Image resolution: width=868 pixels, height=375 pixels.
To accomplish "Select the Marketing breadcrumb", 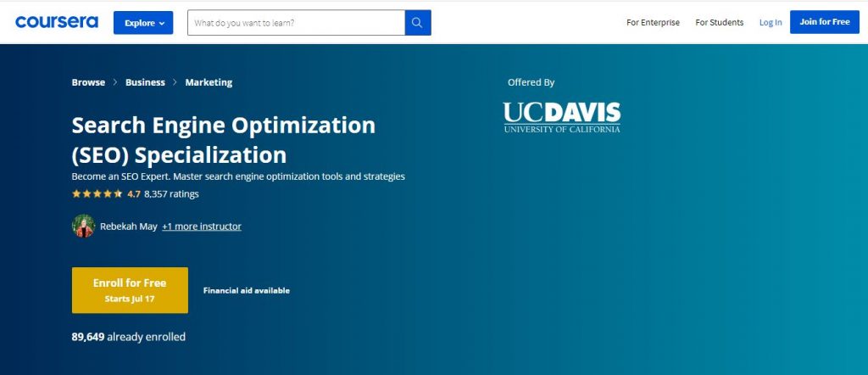I will [x=209, y=82].
